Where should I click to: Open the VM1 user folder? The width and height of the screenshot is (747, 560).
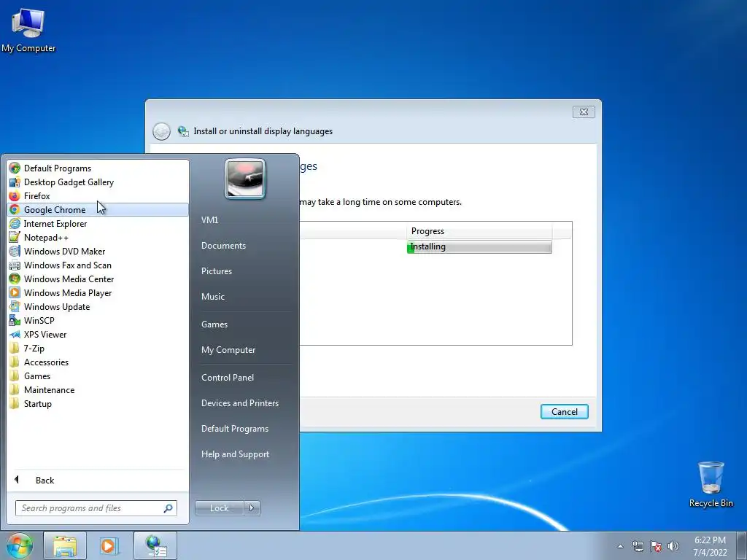pos(244,220)
